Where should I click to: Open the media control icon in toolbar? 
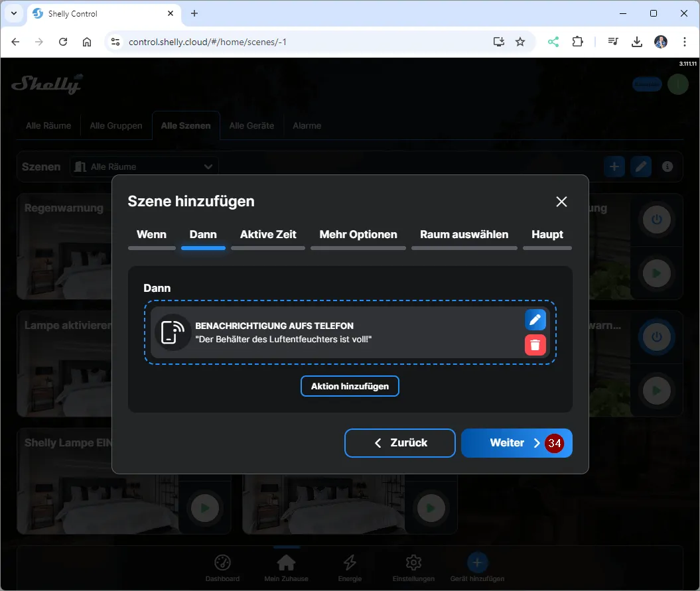pos(613,42)
